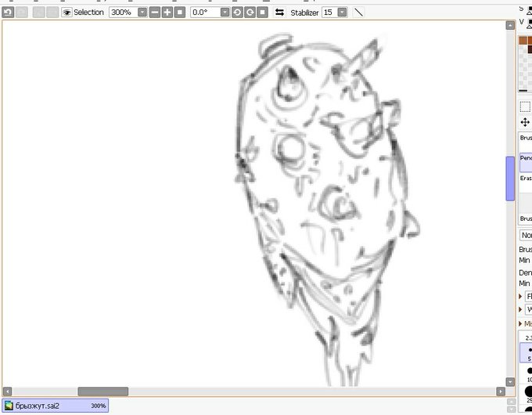The width and height of the screenshot is (532, 415).
Task: Click the greyed-out Redo icon
Action: 22,13
